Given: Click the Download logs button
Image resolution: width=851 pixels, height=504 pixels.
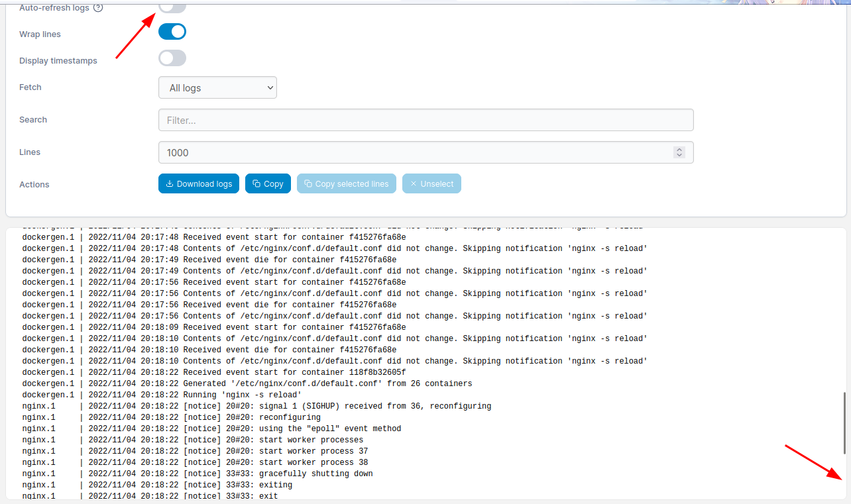Looking at the screenshot, I should (x=199, y=183).
